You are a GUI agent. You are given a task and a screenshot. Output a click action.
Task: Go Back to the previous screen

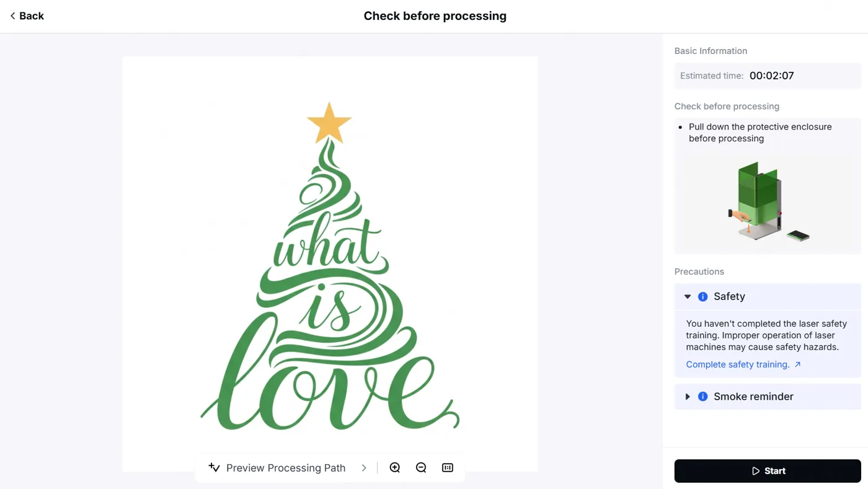[x=27, y=16]
